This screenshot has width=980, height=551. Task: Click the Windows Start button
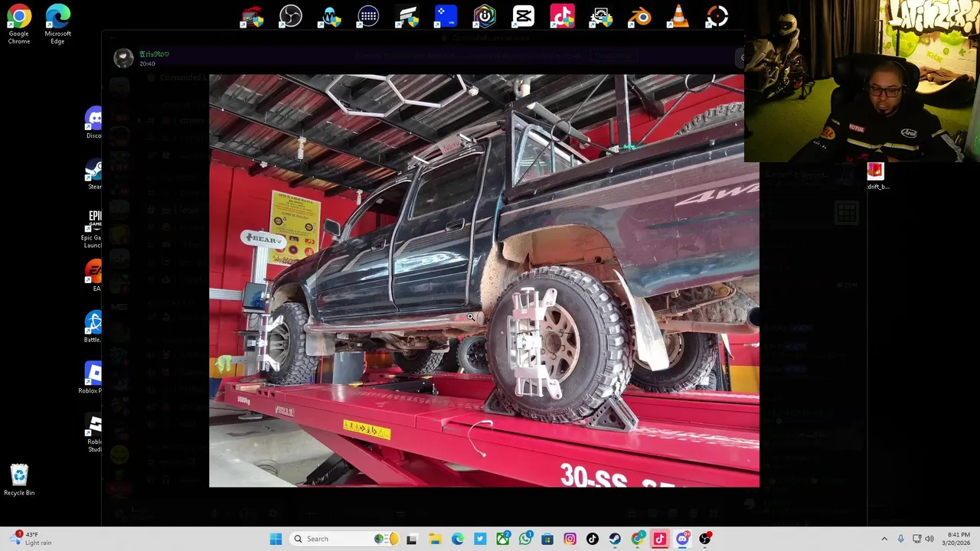[276, 539]
